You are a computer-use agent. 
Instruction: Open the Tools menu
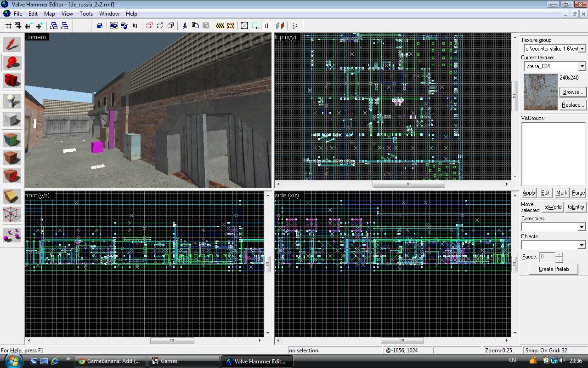tap(86, 14)
